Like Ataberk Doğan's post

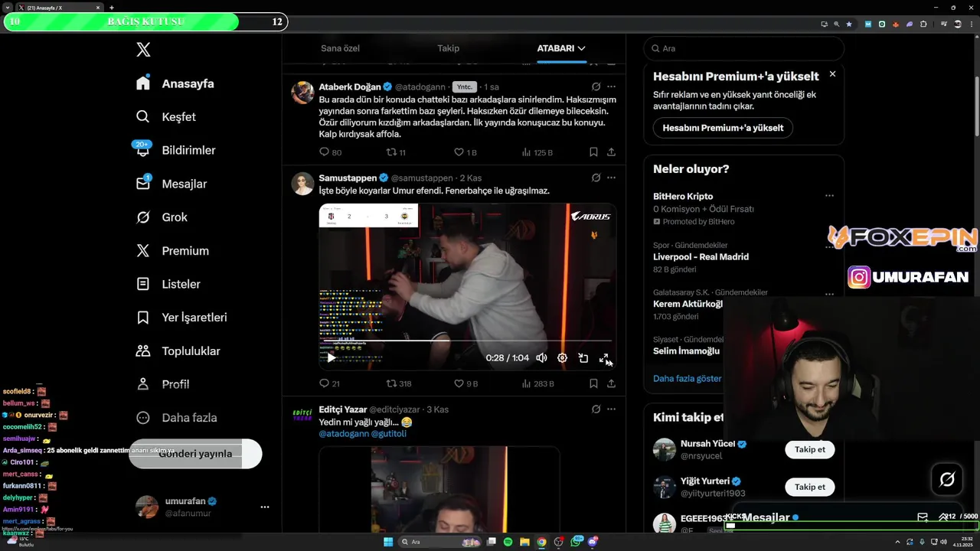(465, 152)
